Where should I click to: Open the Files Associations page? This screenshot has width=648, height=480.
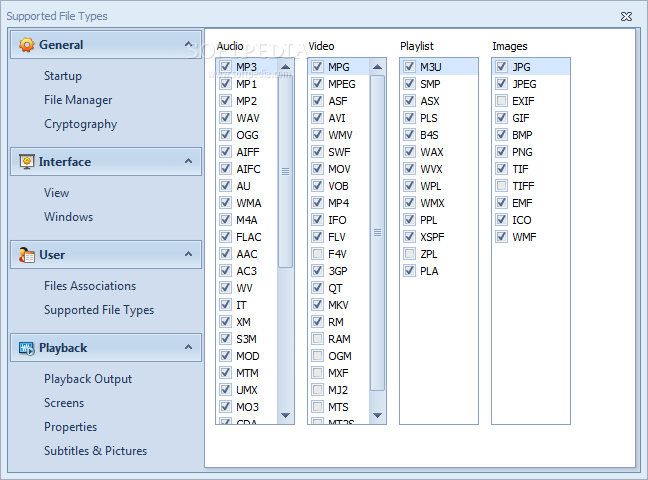[x=90, y=286]
